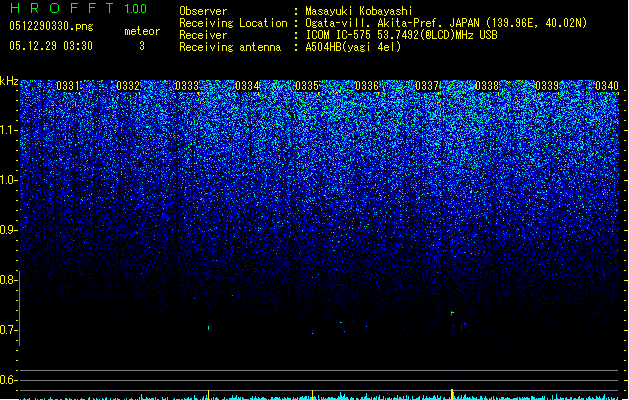629x400 pixels.
Task: Click the 0334 time marker
Action: 248,86
